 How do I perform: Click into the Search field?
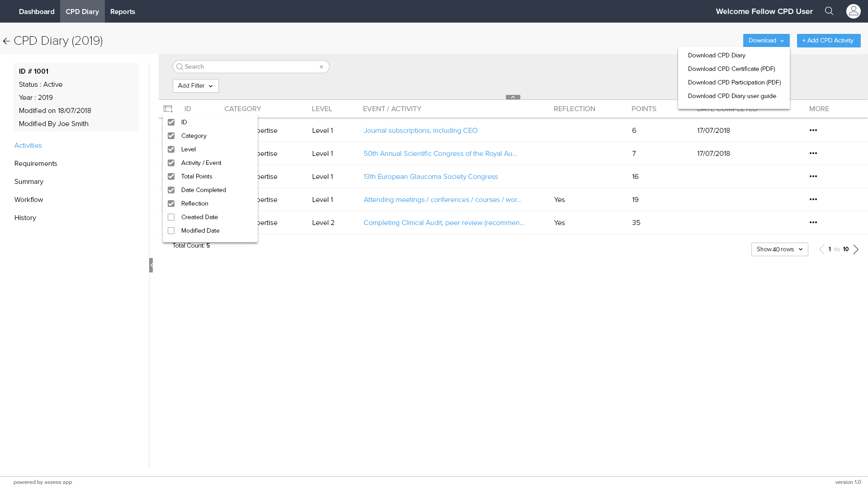[x=249, y=67]
